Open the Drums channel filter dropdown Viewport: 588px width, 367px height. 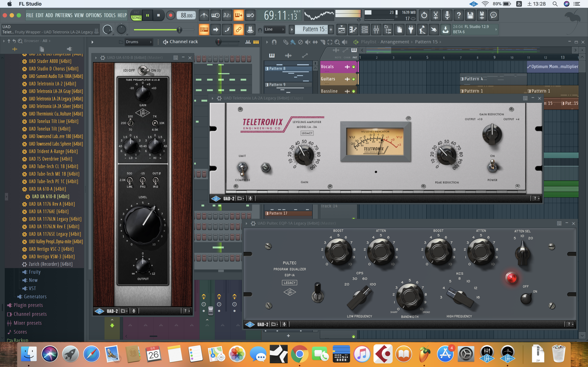tap(139, 42)
